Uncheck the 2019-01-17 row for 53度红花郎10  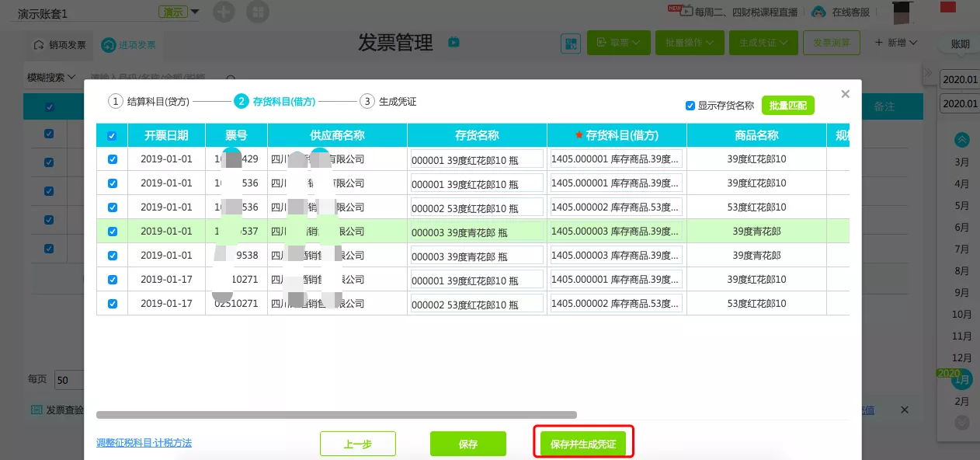[112, 304]
